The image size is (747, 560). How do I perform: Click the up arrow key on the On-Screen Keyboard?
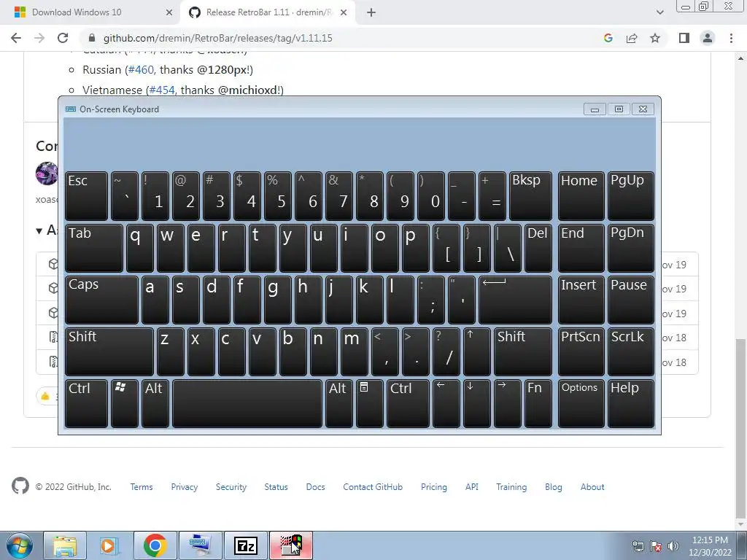pos(477,351)
